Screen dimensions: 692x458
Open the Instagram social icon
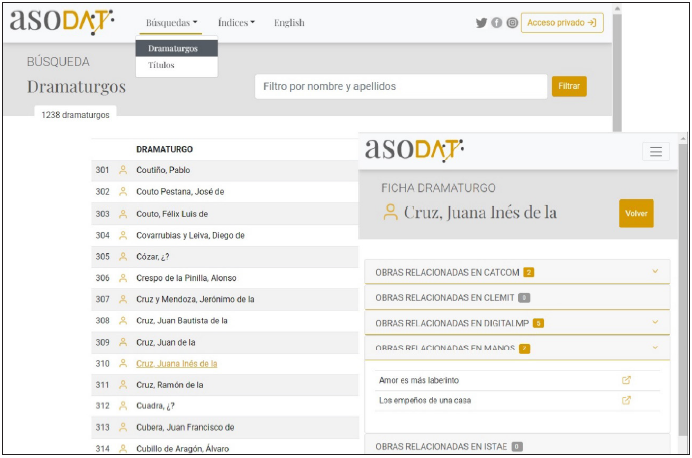point(512,23)
